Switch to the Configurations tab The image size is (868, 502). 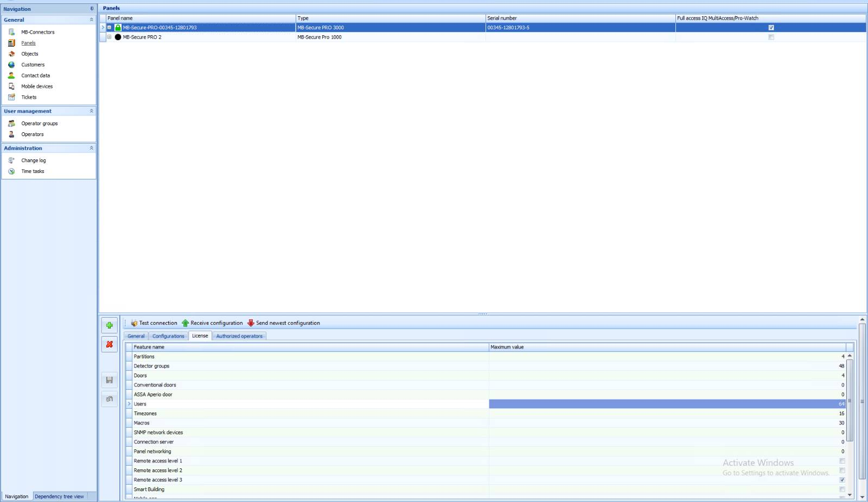pos(168,336)
